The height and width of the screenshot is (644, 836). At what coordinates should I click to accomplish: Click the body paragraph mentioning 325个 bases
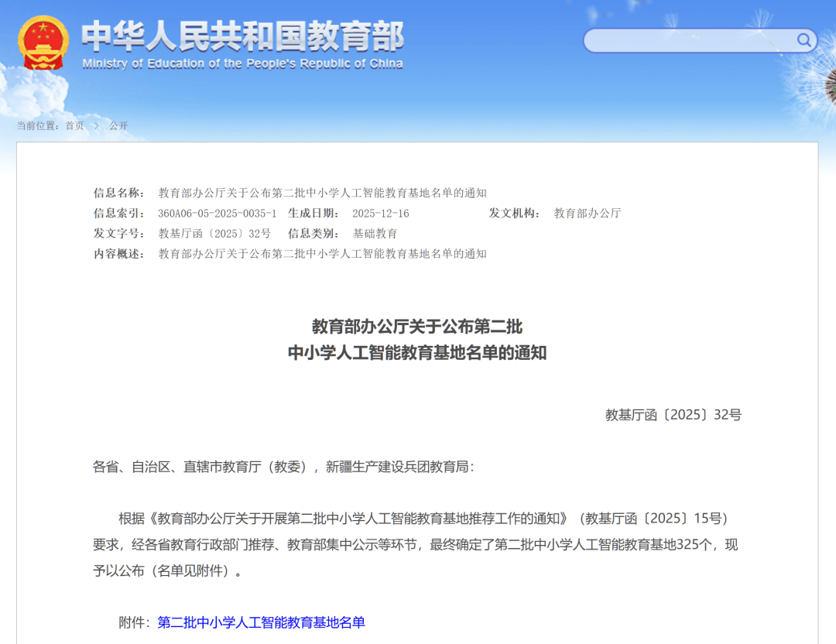[415, 545]
